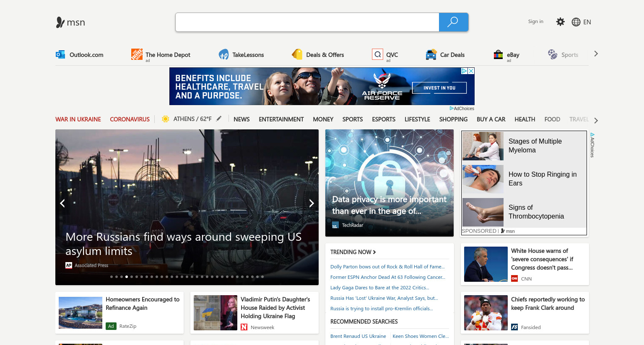Open Chiefs Frank Clark article thumbnail
Screen dimensions: 644x345
(486, 313)
